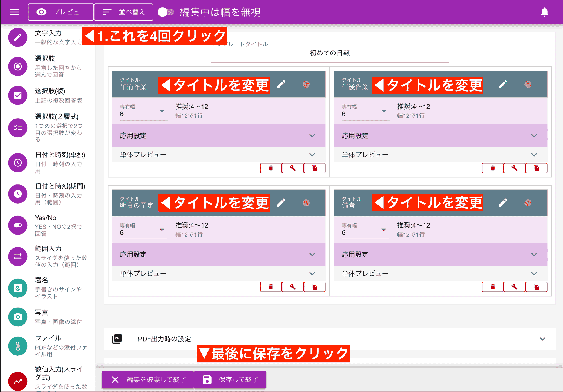
Task: Open the 専有幅 width dropdown for 午前作業
Action: click(x=162, y=112)
